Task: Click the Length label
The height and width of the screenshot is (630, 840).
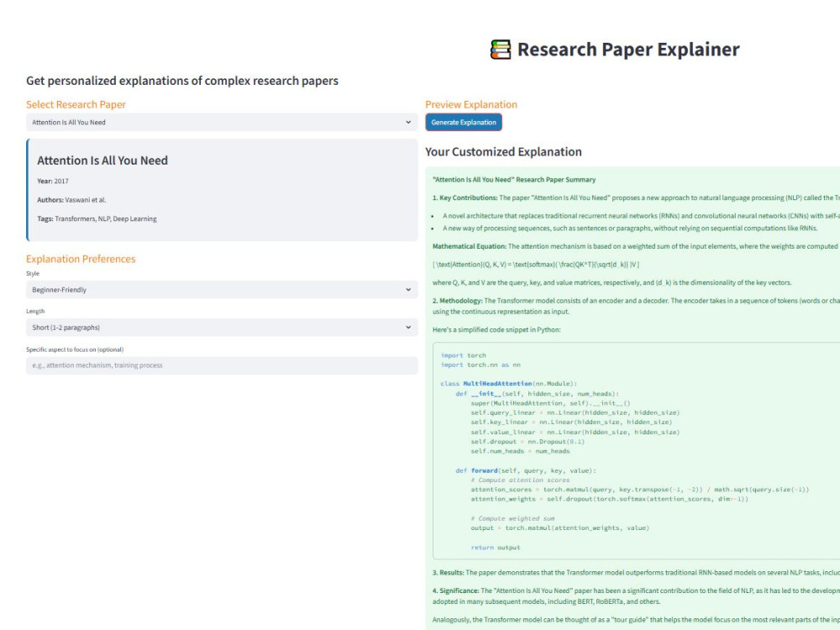Action: (35, 312)
